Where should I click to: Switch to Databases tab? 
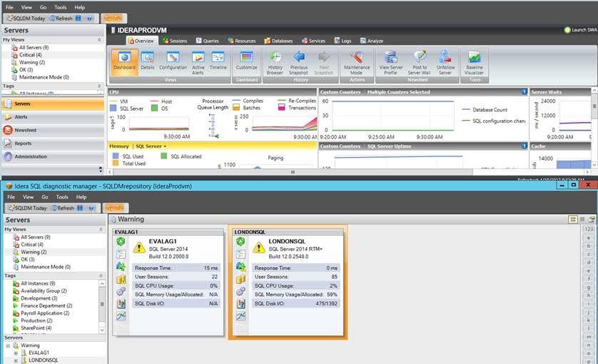(x=278, y=41)
